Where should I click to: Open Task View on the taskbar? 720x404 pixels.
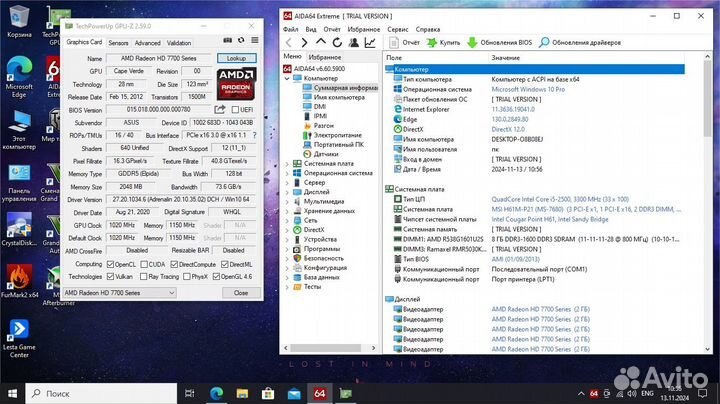[x=189, y=393]
